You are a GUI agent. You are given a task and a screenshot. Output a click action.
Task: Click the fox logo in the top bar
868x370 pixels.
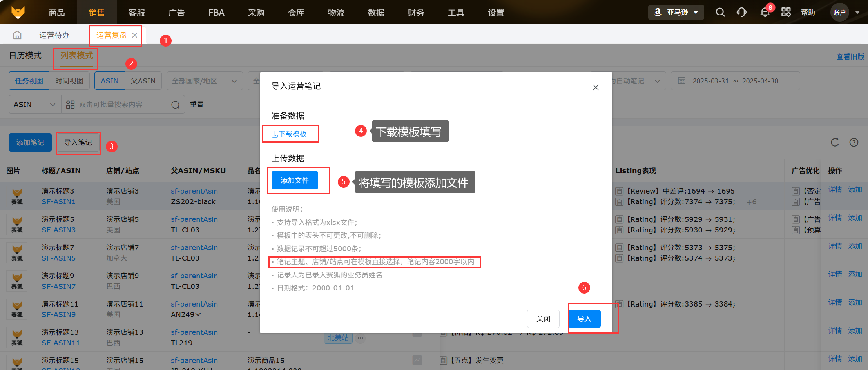point(18,13)
